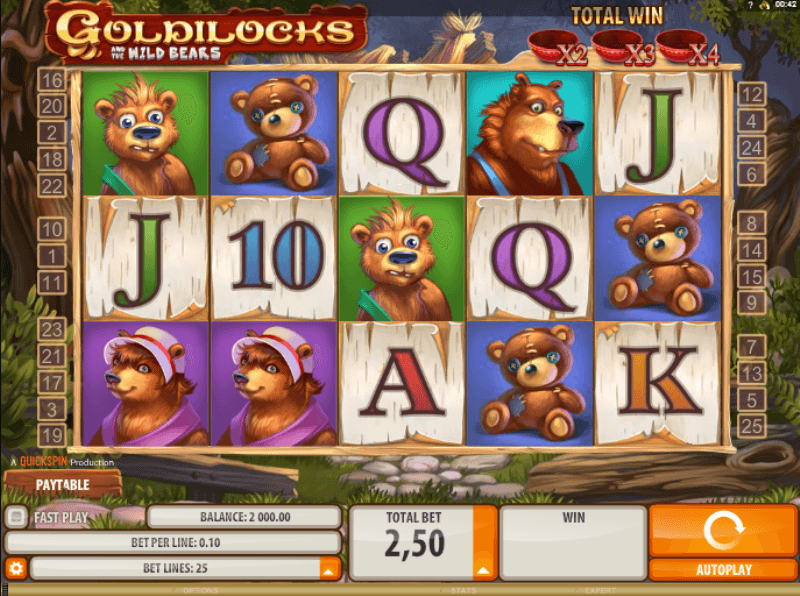Select payline number 12 marker
The image size is (800, 596).
coord(752,94)
